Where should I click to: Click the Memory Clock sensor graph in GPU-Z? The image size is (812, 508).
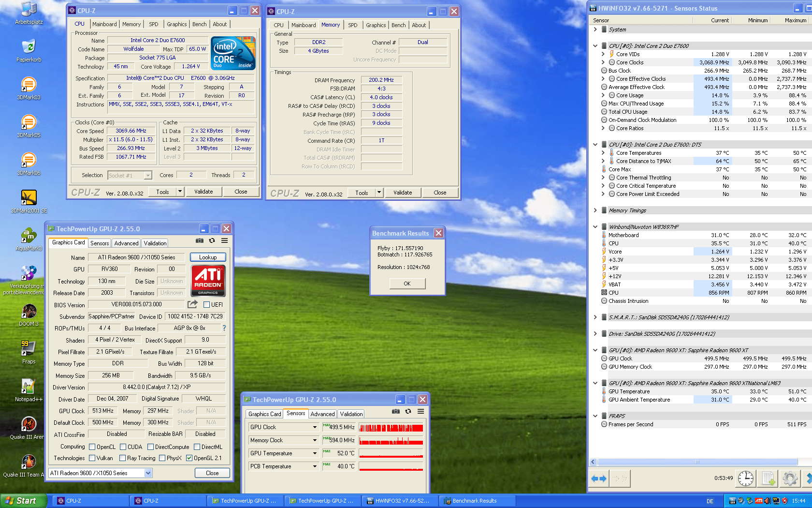(391, 440)
